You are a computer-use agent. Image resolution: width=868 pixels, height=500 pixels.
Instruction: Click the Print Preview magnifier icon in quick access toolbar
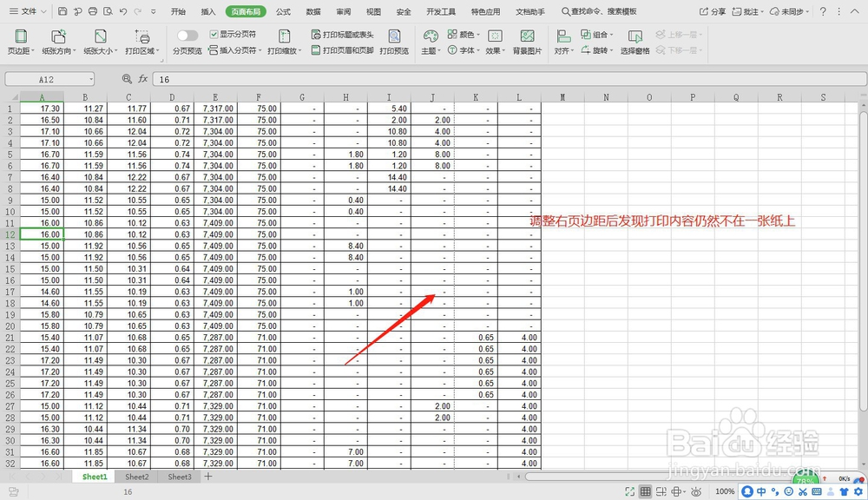pyautogui.click(x=108, y=11)
